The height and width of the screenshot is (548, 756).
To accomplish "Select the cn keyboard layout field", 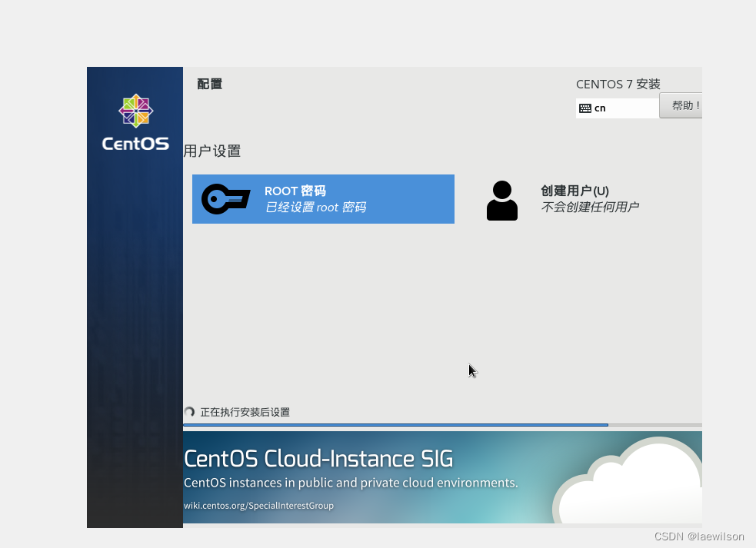I will point(617,108).
